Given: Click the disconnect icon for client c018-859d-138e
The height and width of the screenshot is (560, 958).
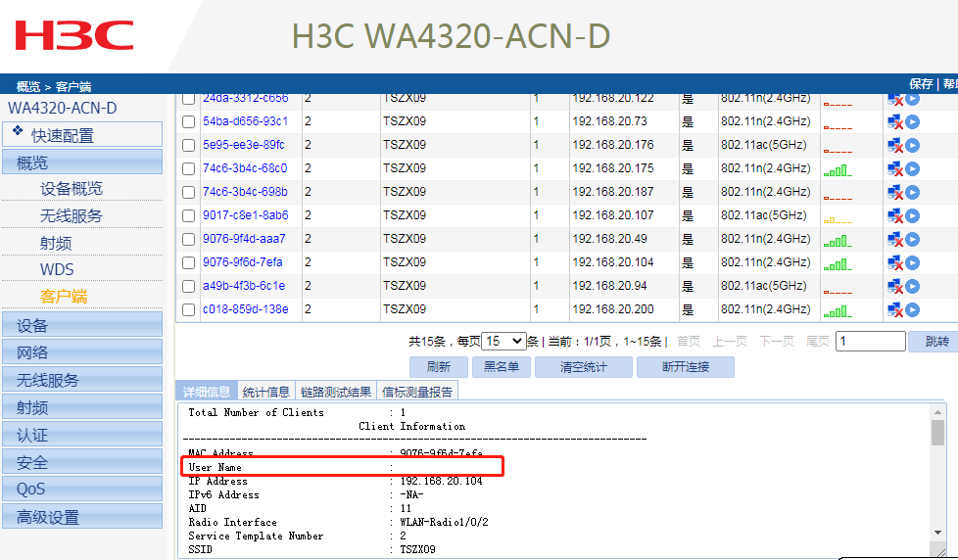Looking at the screenshot, I should click(x=895, y=310).
